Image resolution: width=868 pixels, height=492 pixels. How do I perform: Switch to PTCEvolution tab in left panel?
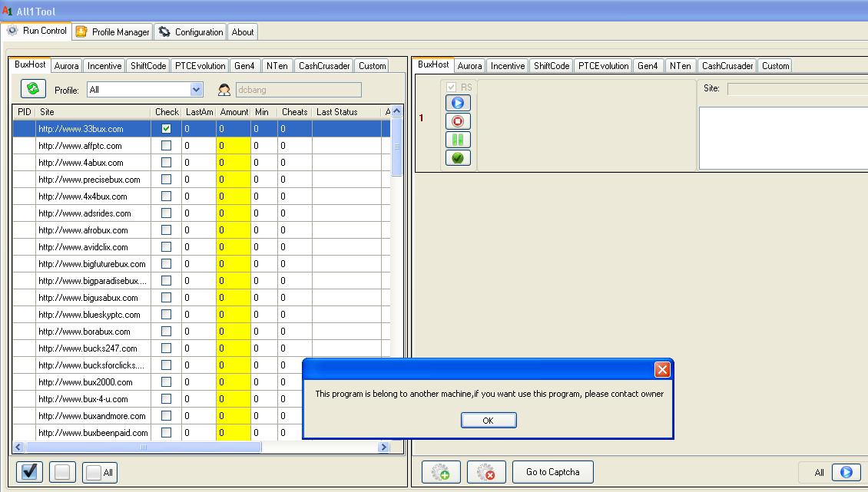click(200, 66)
